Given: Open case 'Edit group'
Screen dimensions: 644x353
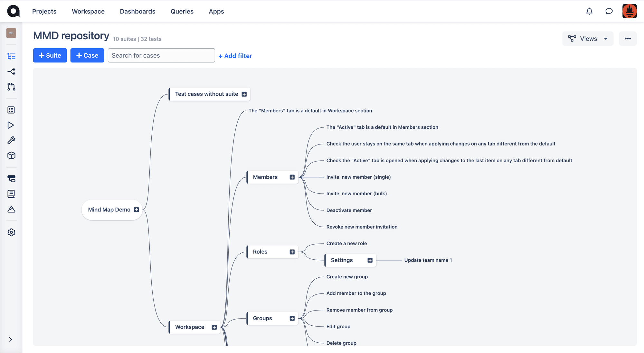Looking at the screenshot, I should pyautogui.click(x=338, y=327).
